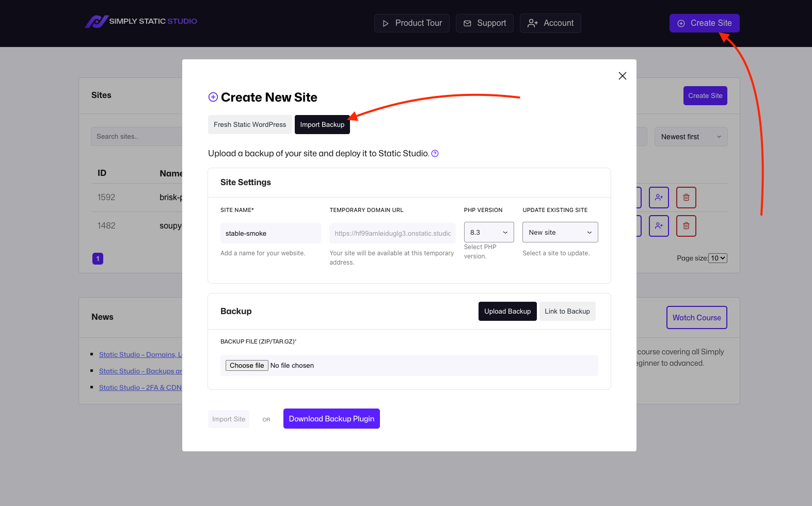Image resolution: width=812 pixels, height=506 pixels.
Task: Click the Temporary Domain URL field
Action: coord(392,233)
